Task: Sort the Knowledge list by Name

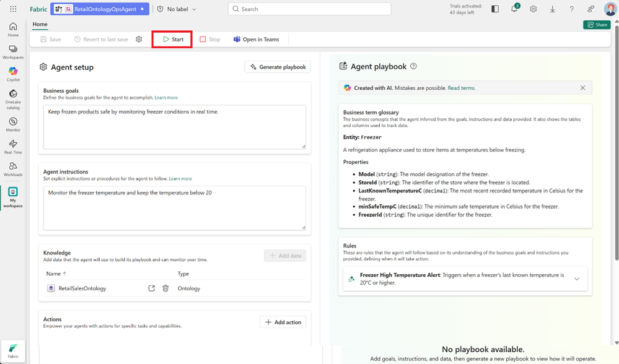Action: 56,274
